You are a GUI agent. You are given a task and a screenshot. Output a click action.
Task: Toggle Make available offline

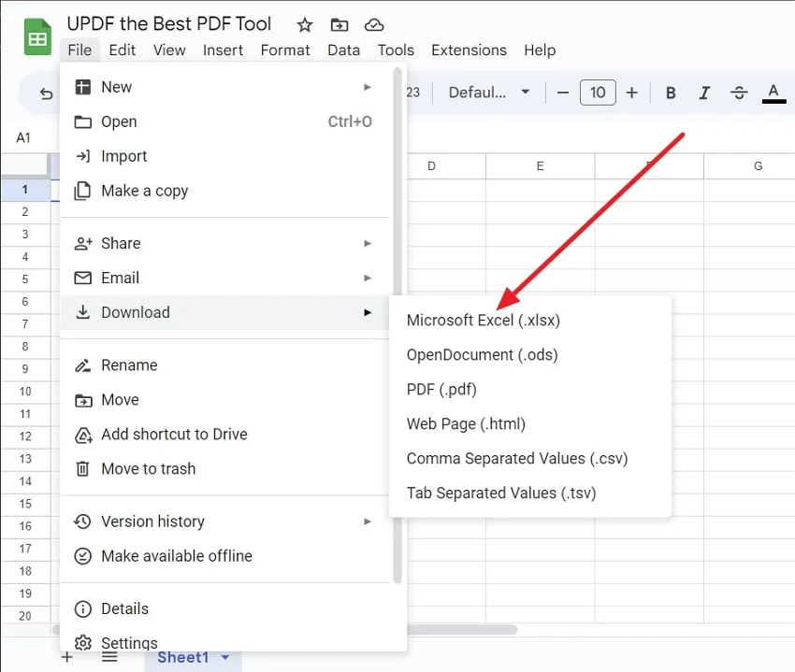(224, 556)
